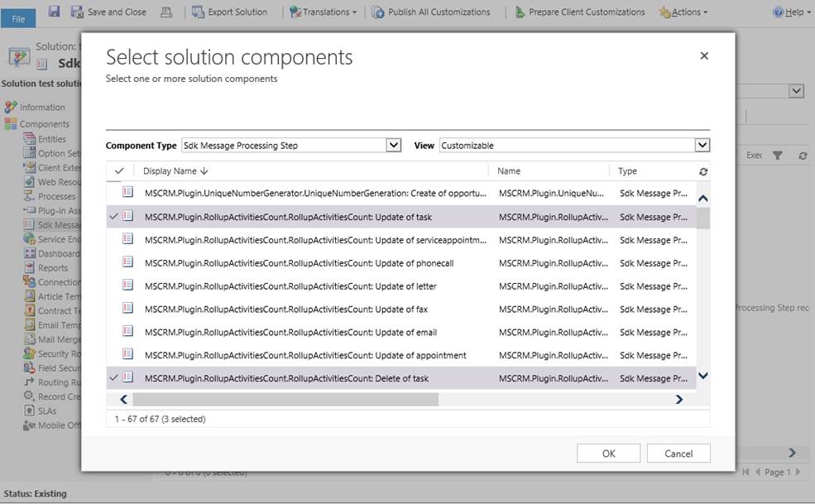Check the Update of letter row
This screenshot has width=815, height=504.
(114, 286)
